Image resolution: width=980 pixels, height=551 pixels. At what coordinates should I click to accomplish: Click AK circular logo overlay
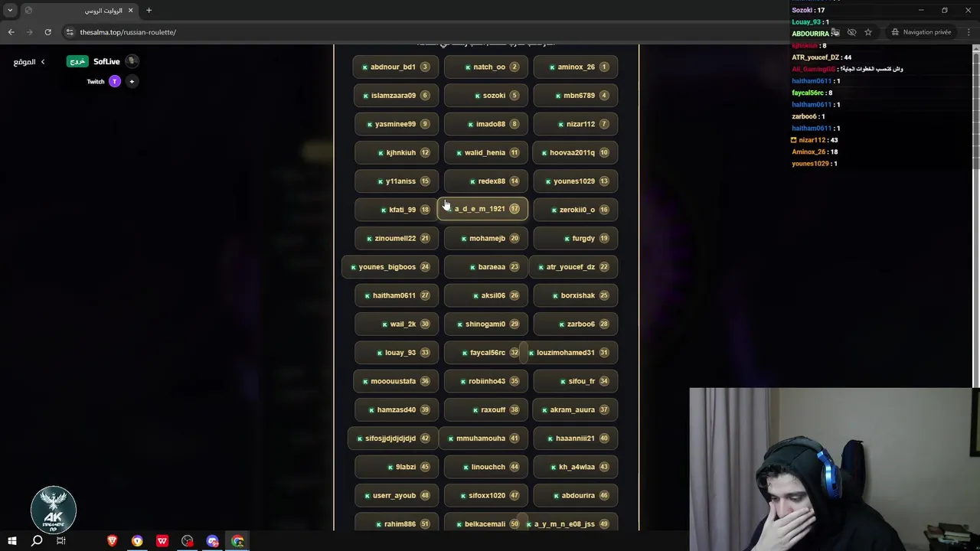coord(54,510)
